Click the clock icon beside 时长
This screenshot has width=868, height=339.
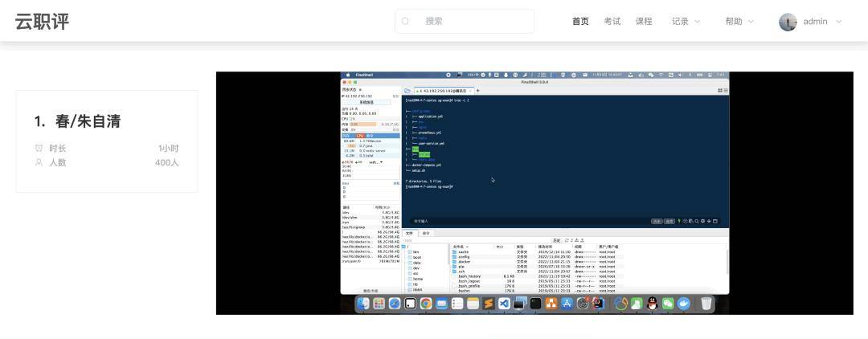[x=39, y=148]
